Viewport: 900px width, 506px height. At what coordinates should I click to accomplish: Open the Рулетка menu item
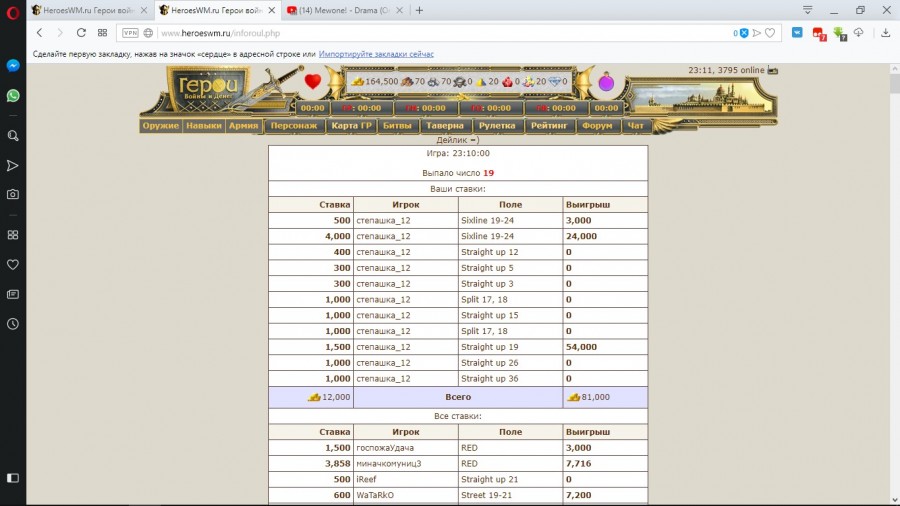pyautogui.click(x=497, y=126)
